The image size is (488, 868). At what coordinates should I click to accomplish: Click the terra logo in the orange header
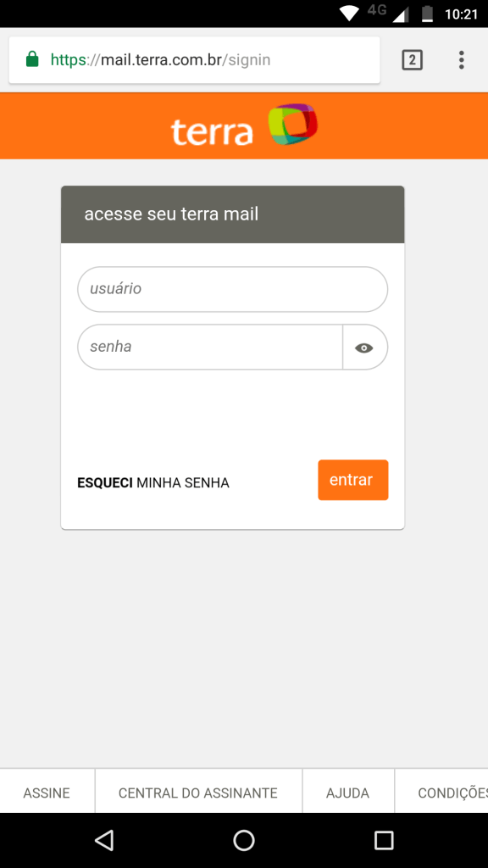(x=243, y=127)
